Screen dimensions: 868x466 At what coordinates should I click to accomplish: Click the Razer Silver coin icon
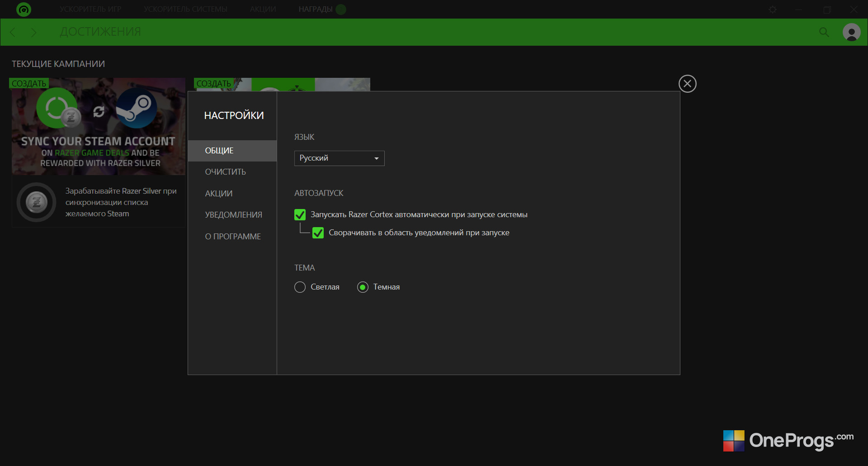click(x=37, y=202)
